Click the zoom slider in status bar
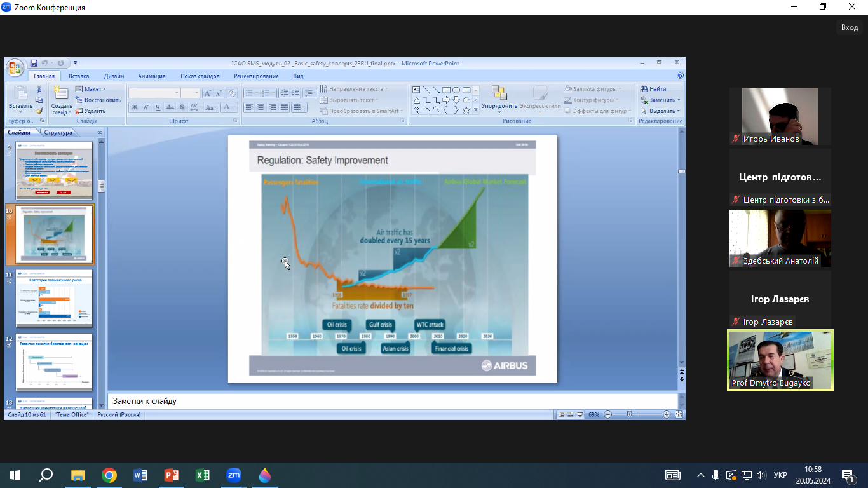The height and width of the screenshot is (488, 868). (630, 414)
